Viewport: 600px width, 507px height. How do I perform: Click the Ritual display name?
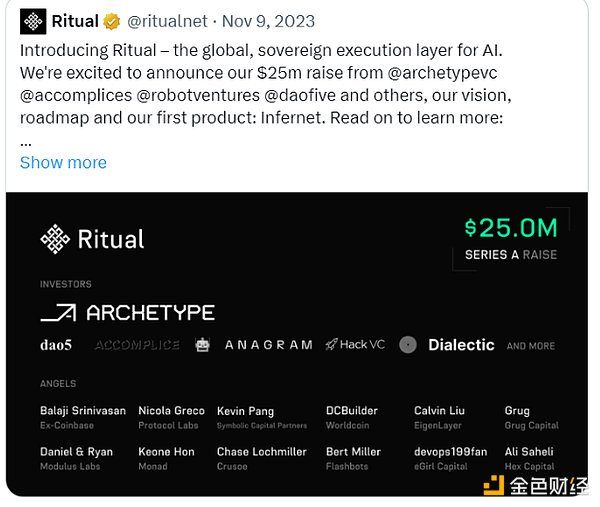(75, 21)
